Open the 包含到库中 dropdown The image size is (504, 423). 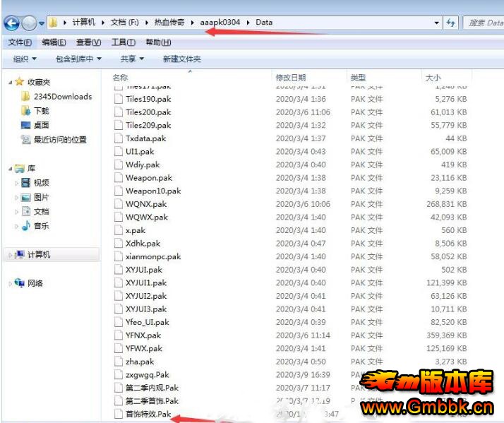[x=78, y=59]
